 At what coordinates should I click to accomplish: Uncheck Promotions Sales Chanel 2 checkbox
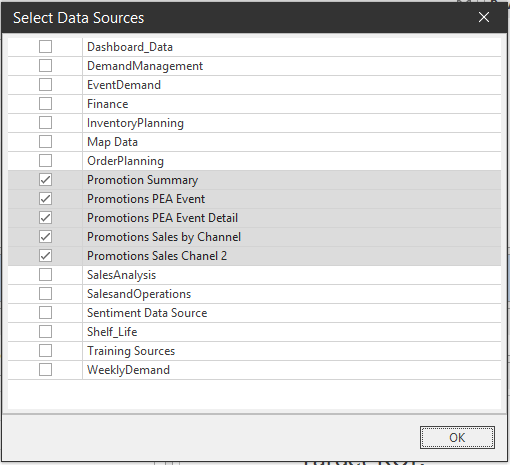[x=45, y=256]
